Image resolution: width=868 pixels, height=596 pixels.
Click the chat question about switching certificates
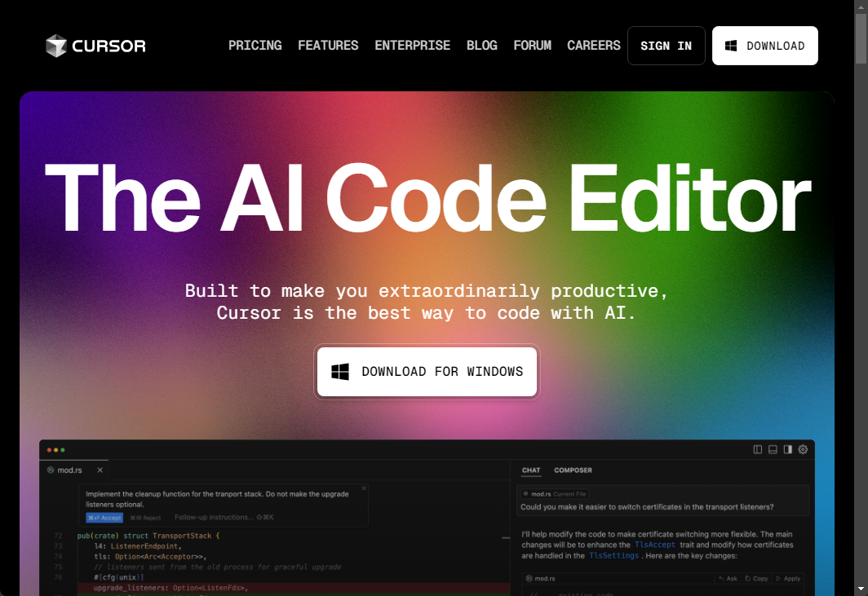tap(647, 507)
